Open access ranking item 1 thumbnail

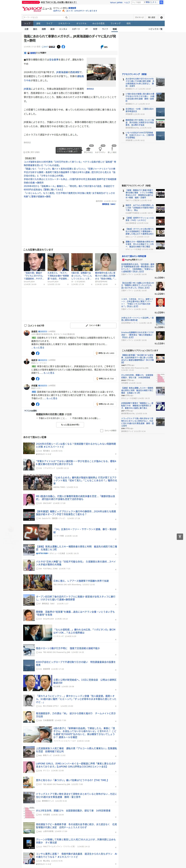(x=160, y=82)
